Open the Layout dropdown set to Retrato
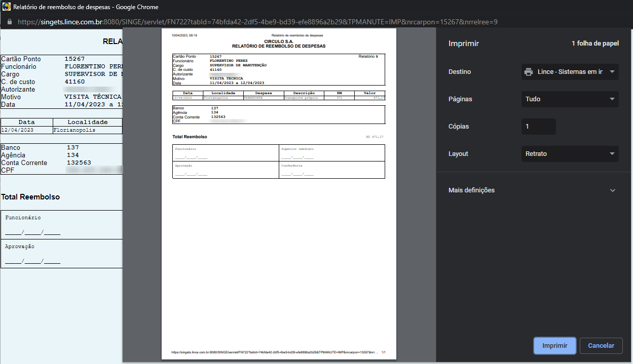633x364 pixels. click(570, 154)
